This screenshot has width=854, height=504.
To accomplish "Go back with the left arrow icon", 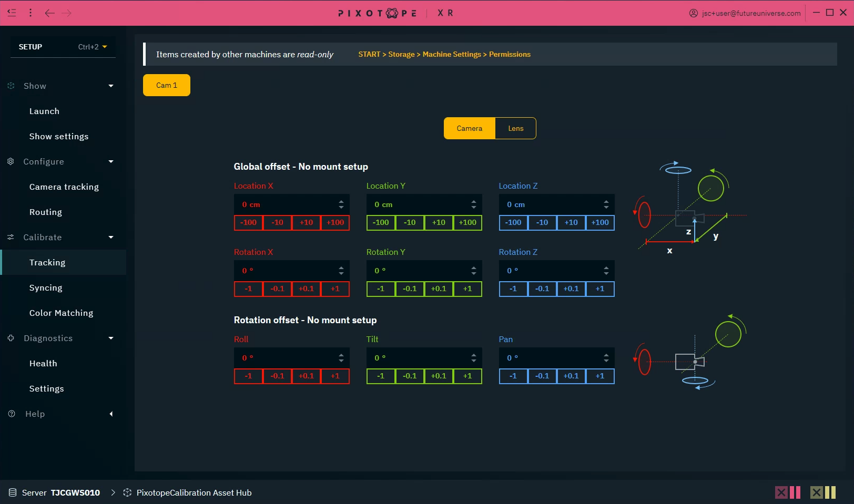I will pos(49,13).
